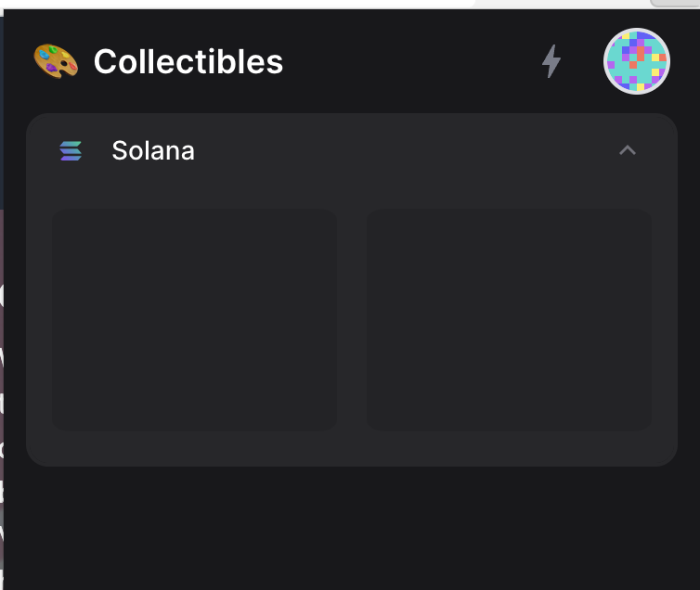Open account menu via the colorful circular avatar
Viewport: 700px width, 590px height.
point(637,61)
